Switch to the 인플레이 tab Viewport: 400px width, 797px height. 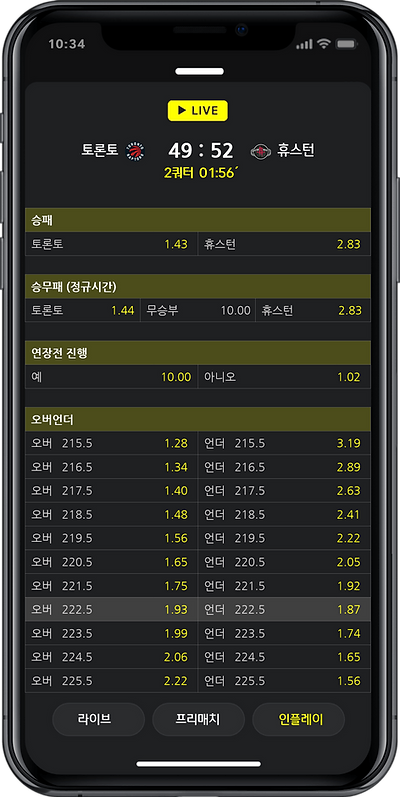click(x=298, y=719)
